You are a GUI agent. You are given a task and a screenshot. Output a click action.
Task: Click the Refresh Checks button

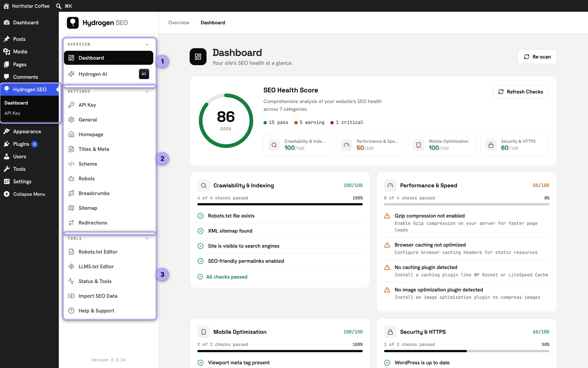520,92
